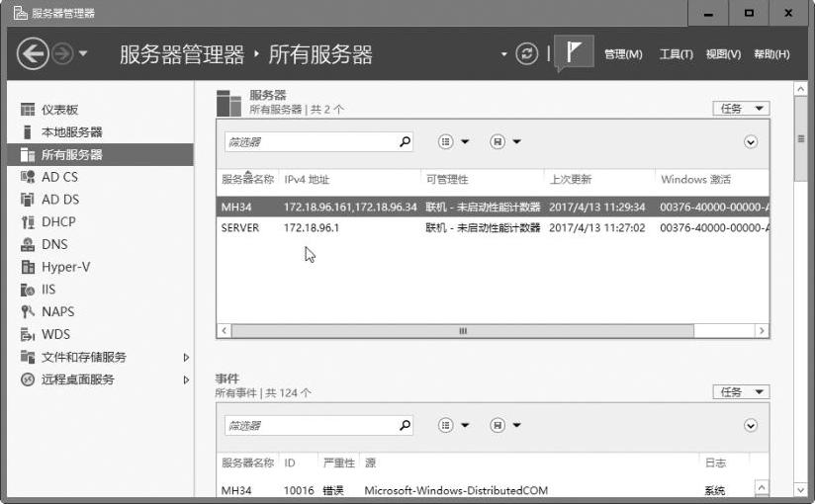This screenshot has width=815, height=504.
Task: Open servers saved query button
Action: click(x=498, y=141)
